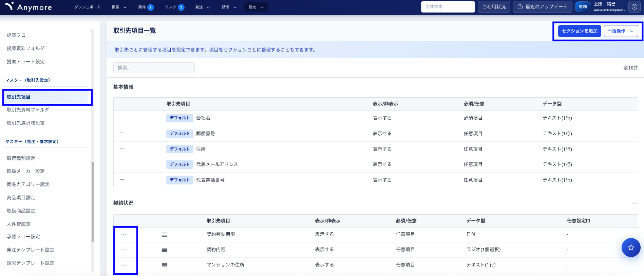Open 発注テンプレート設定 in sidebar
644x276 pixels.
click(31, 250)
